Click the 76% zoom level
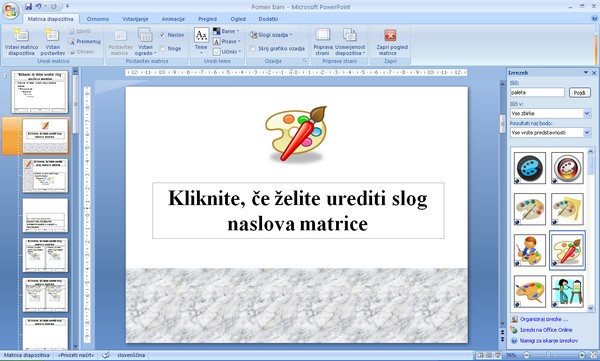Image resolution: width=600 pixels, height=361 pixels. coord(511,355)
